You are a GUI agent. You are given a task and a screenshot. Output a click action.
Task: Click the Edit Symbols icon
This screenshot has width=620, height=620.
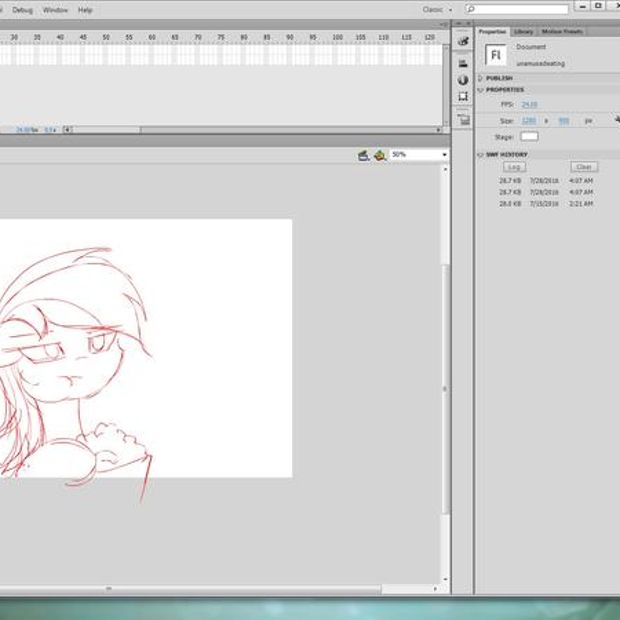(380, 155)
